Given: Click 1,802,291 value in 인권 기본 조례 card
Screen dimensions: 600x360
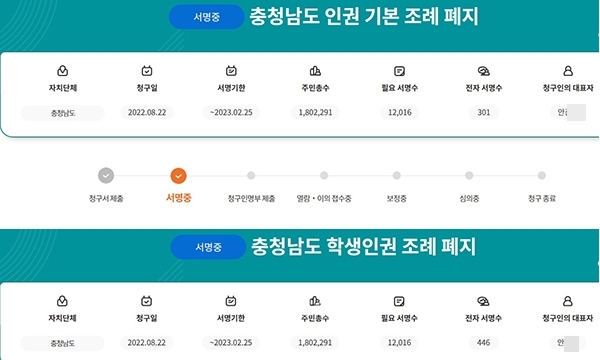Looking at the screenshot, I should point(315,112).
